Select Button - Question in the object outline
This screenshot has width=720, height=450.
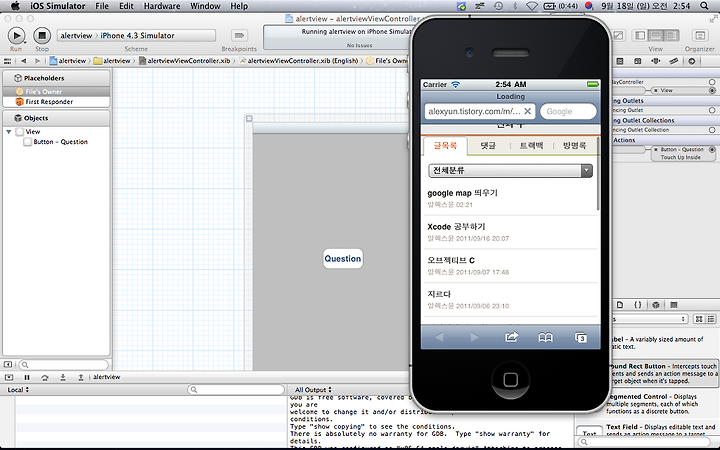pos(60,142)
